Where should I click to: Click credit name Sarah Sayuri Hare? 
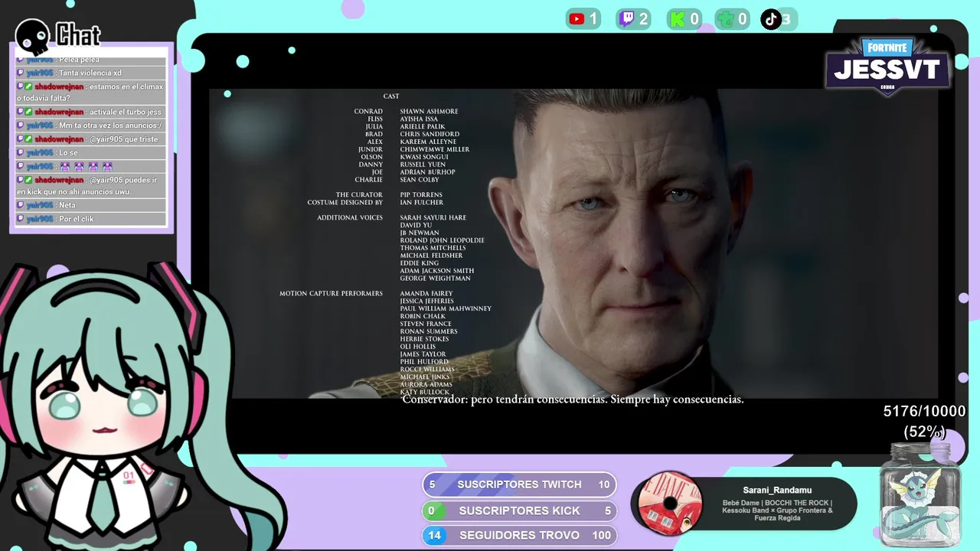click(x=433, y=218)
